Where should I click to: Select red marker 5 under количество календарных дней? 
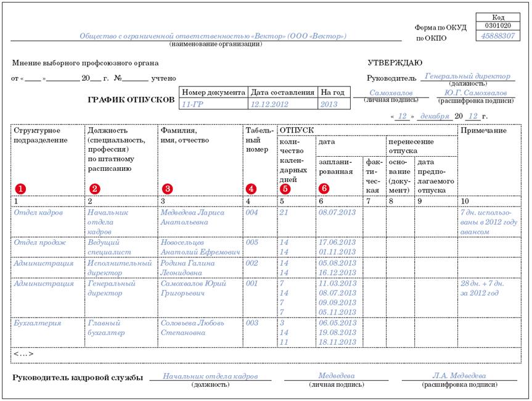point(285,188)
